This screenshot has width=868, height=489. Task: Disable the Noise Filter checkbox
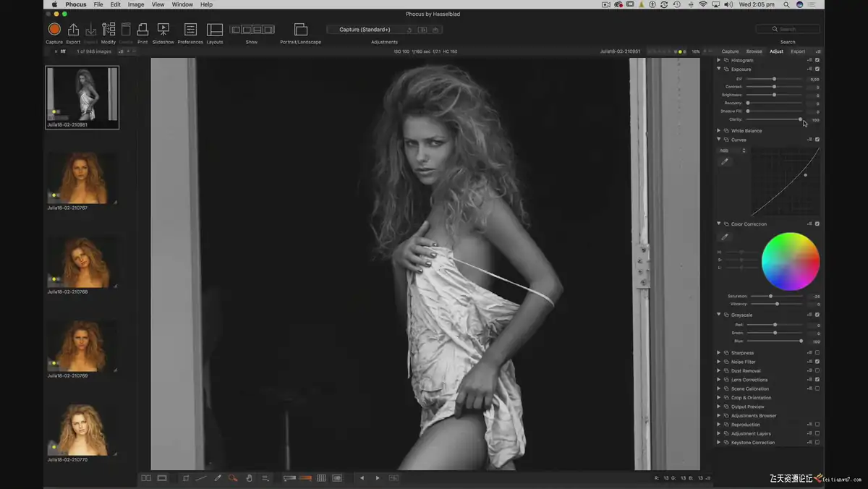[x=817, y=362]
